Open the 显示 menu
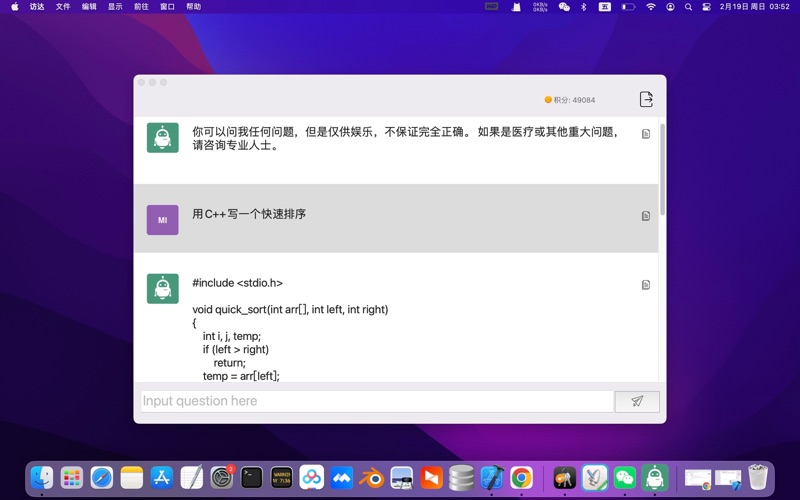800x500 pixels. pyautogui.click(x=115, y=7)
